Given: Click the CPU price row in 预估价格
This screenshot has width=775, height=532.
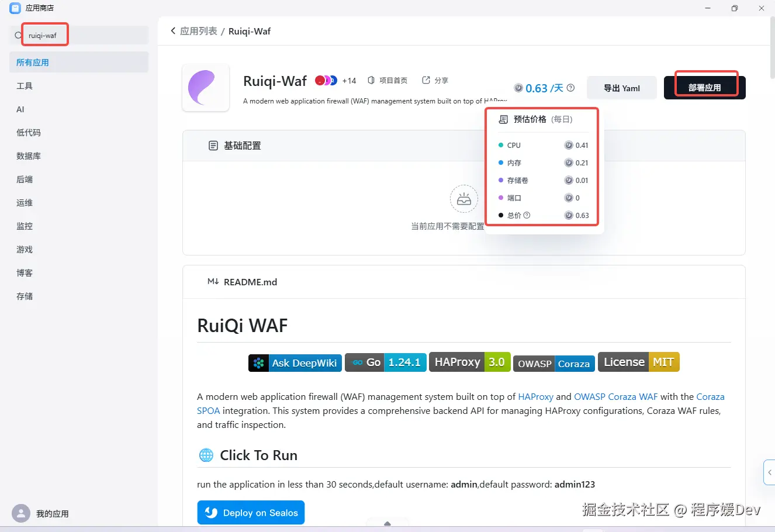Looking at the screenshot, I should click(x=544, y=145).
